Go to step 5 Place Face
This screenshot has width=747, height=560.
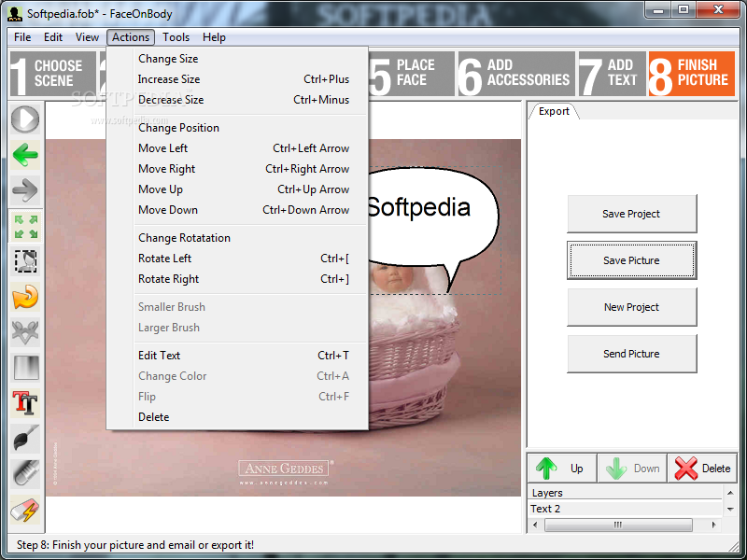point(412,74)
